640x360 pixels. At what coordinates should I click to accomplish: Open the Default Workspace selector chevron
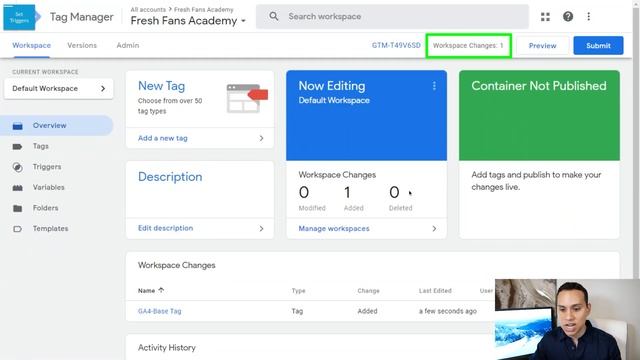click(x=103, y=89)
